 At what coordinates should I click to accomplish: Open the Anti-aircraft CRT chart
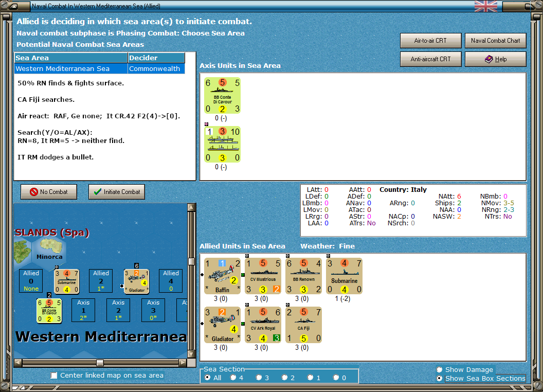click(x=430, y=59)
